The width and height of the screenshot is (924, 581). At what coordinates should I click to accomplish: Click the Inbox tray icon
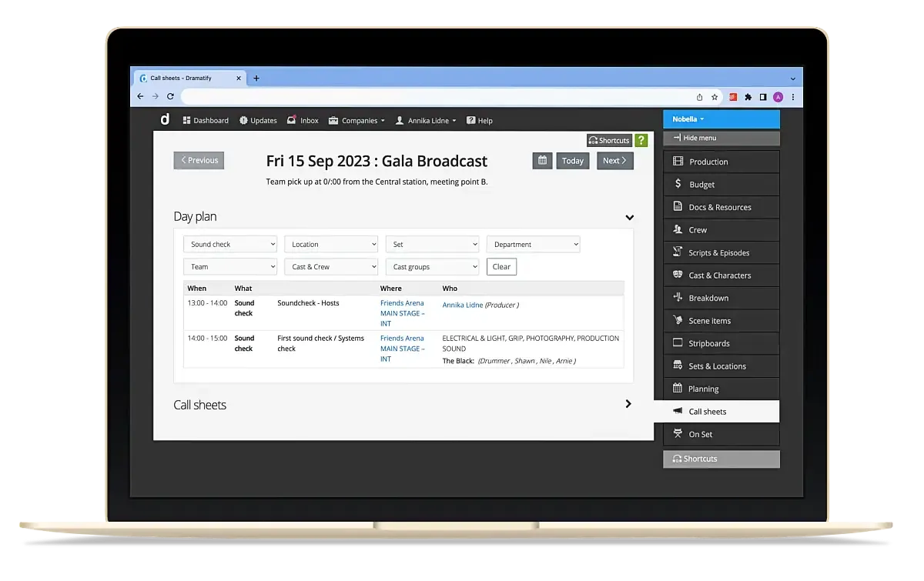(292, 120)
